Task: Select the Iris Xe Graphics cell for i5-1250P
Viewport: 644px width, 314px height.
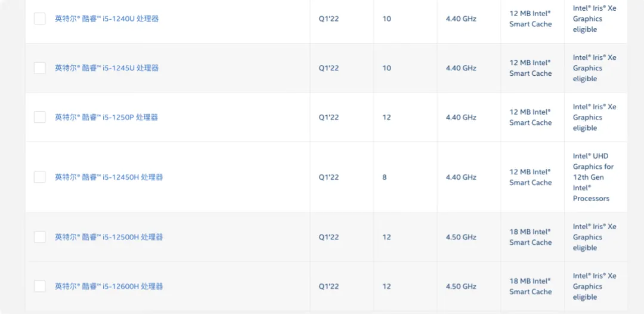Action: [x=594, y=117]
